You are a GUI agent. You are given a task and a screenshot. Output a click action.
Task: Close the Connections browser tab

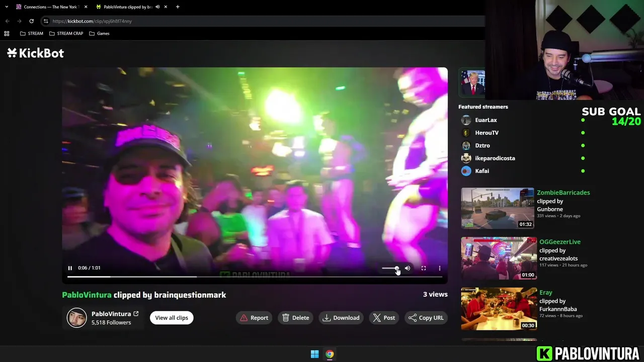pos(86,7)
